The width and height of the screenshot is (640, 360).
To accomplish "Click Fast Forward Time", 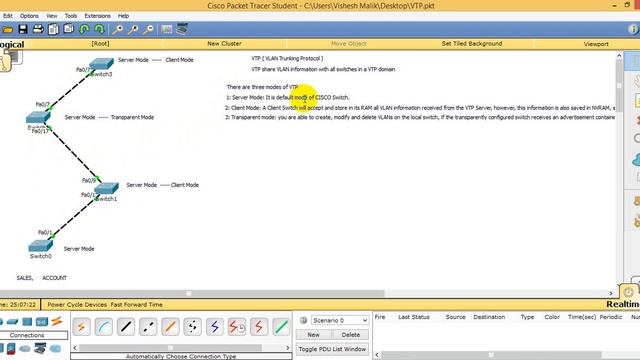I will pos(136,304).
